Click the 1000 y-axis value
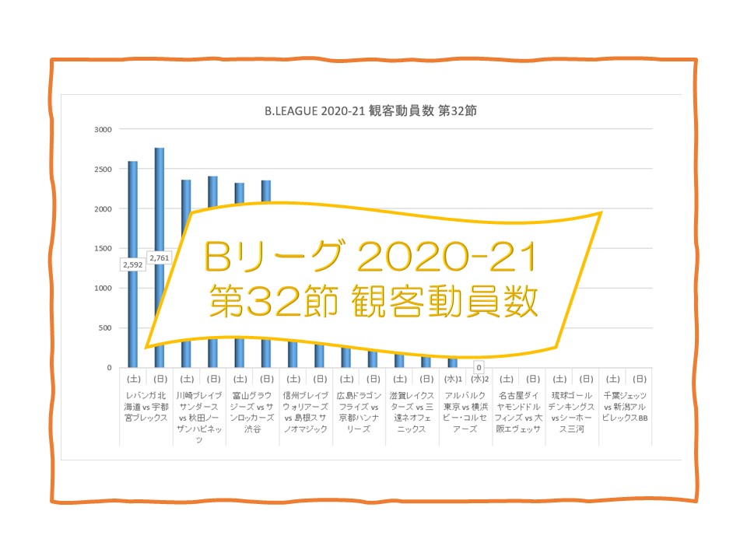 click(103, 288)
